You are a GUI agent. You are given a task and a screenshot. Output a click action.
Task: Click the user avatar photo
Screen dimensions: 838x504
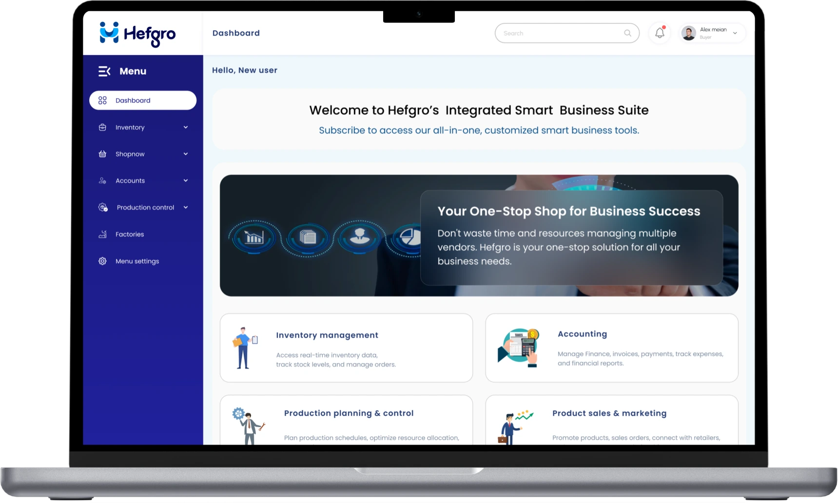click(688, 33)
